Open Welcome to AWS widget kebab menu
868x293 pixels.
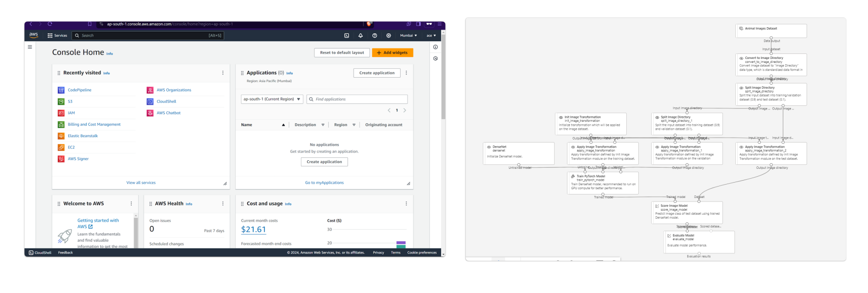pyautogui.click(x=131, y=203)
